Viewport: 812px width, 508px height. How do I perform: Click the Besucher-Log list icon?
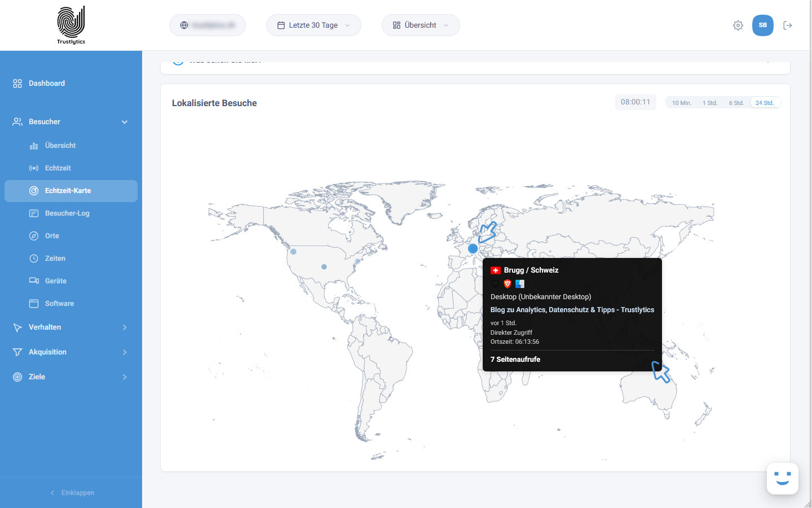(x=34, y=213)
